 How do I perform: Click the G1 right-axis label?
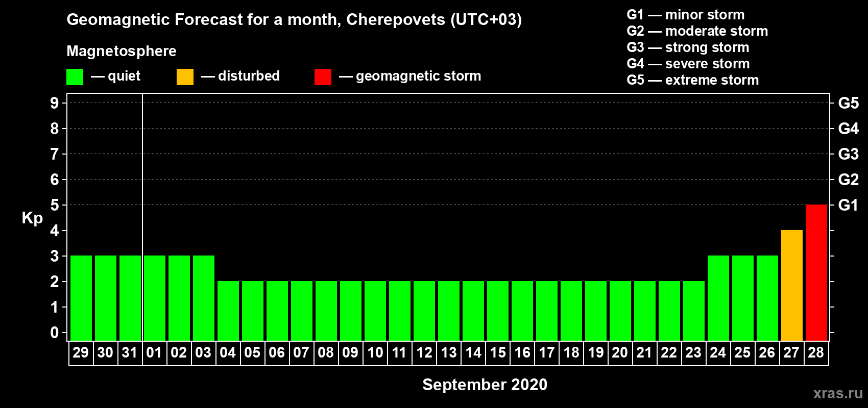pyautogui.click(x=849, y=205)
